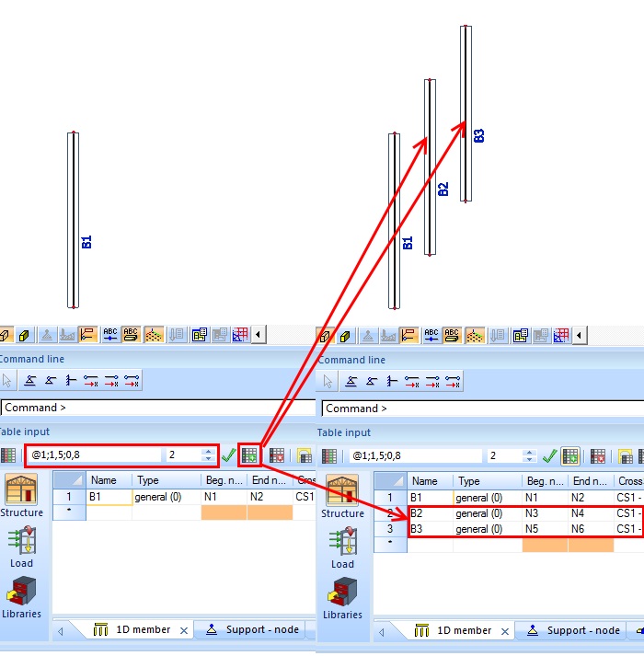Click the delete-row table icon with red X in the right panel
The height and width of the screenshot is (656, 644).
point(598,456)
